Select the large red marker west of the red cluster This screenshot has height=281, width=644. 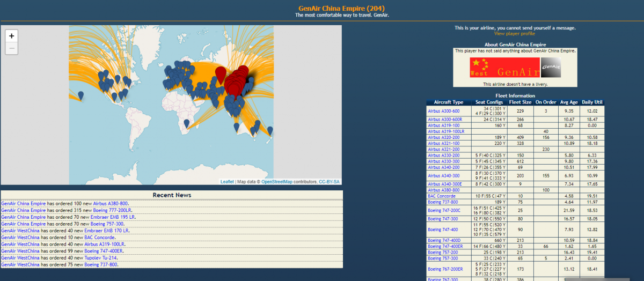coord(221,75)
